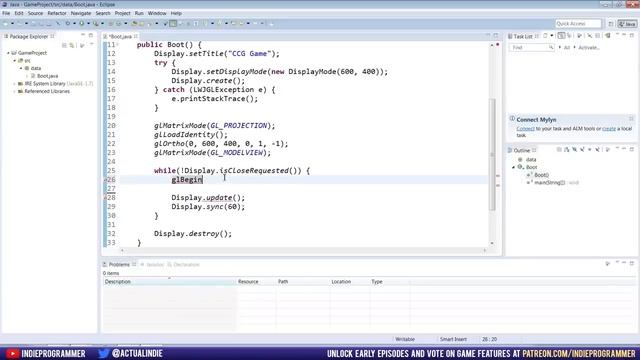This screenshot has width=640, height=360.
Task: Open the Project menu
Action: tap(122, 13)
